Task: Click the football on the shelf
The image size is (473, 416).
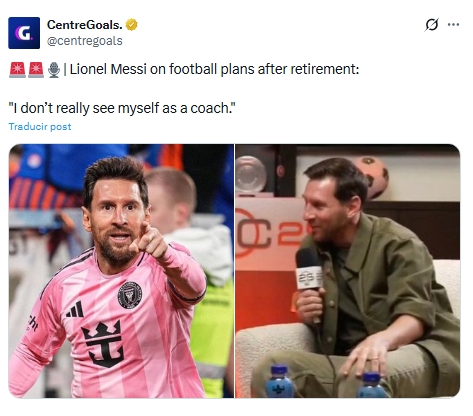Action: (374, 176)
